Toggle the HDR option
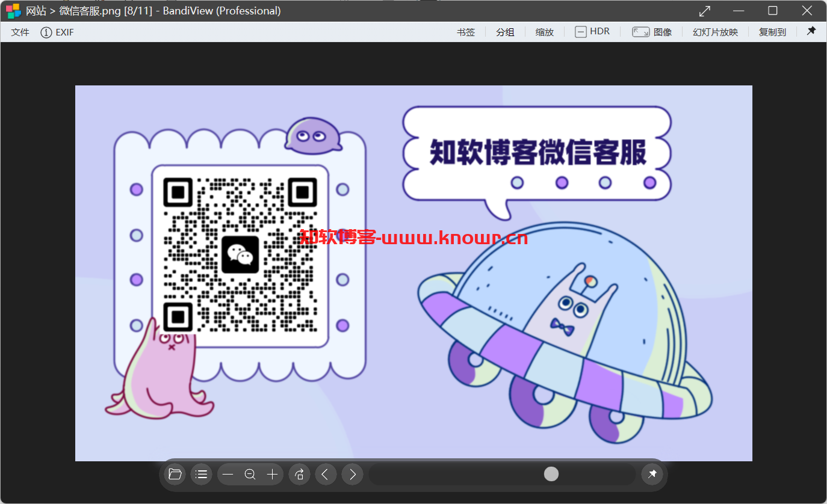The width and height of the screenshot is (827, 504). point(592,32)
